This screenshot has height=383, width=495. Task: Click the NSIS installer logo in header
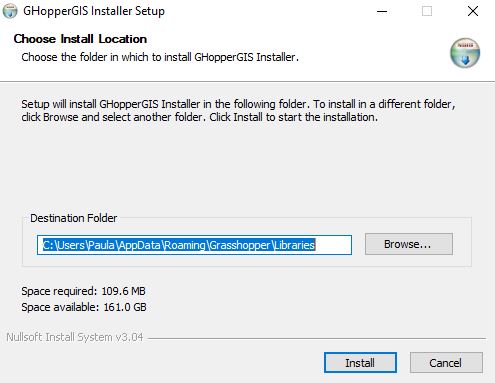pyautogui.click(x=465, y=53)
